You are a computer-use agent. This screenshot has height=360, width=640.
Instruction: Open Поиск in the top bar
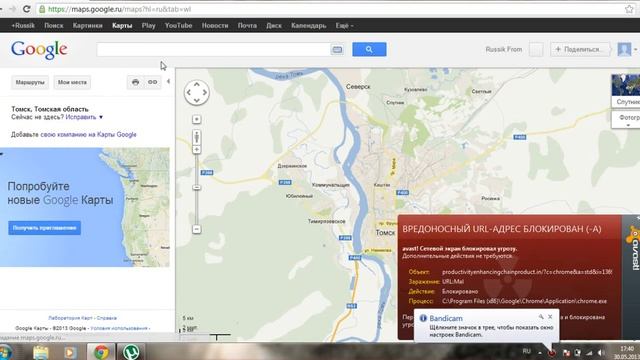pos(54,25)
